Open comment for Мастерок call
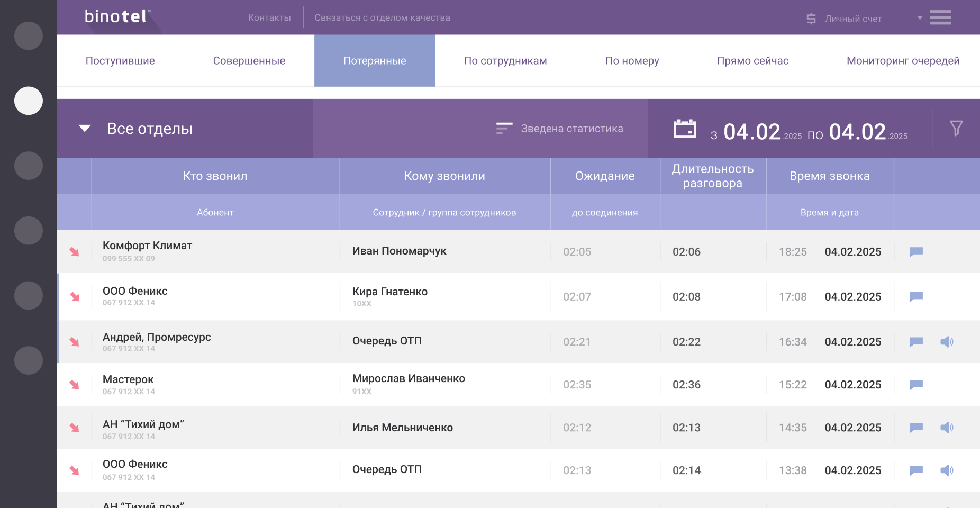The image size is (980, 508). (917, 385)
